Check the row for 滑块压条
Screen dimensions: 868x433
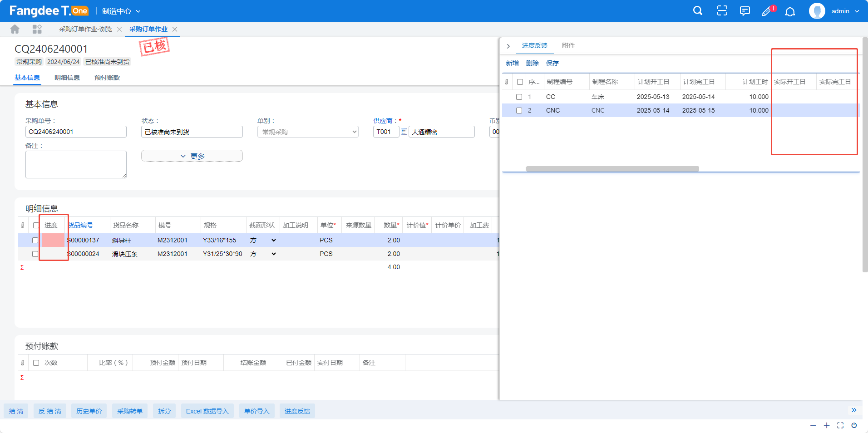coord(35,254)
